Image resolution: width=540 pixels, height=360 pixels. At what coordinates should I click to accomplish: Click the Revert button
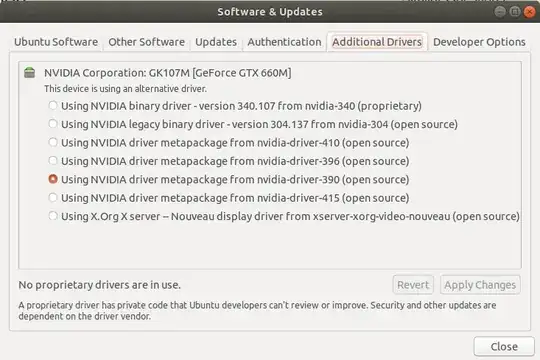413,285
